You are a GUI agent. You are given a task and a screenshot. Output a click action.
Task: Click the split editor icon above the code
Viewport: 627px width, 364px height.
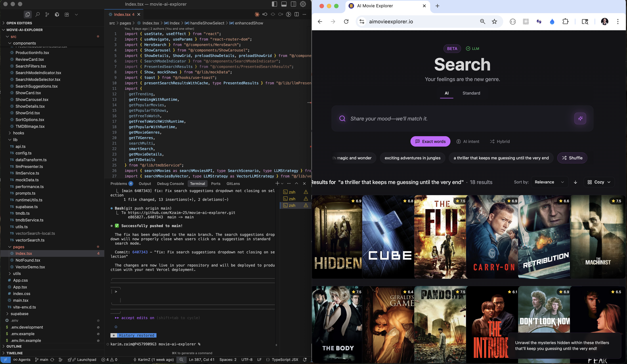(296, 14)
